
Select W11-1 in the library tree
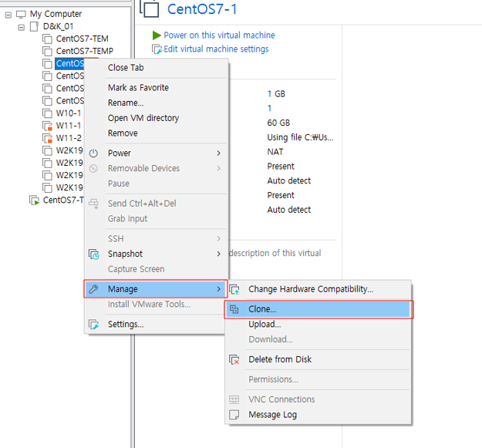pyautogui.click(x=69, y=126)
